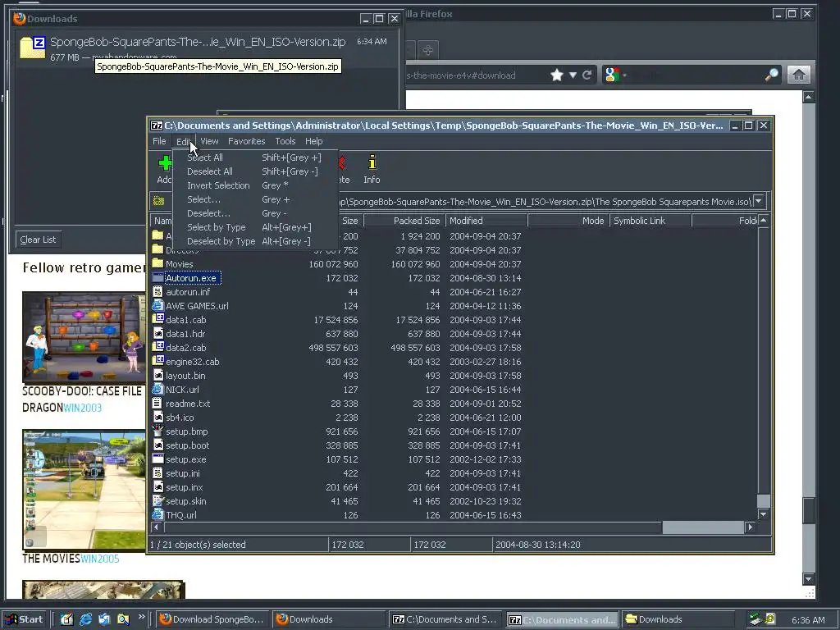840x630 pixels.
Task: Choose Deselect All from Edit menu
Action: (x=254, y=171)
